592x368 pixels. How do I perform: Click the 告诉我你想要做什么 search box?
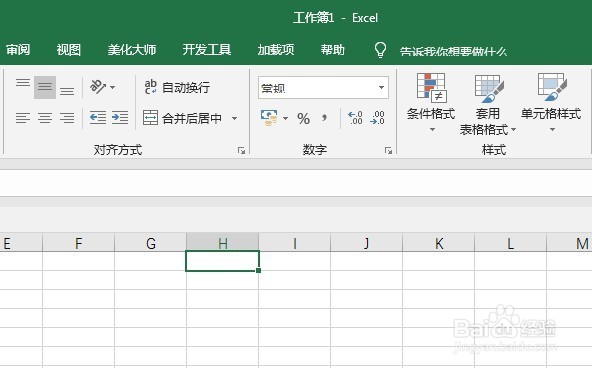click(x=453, y=51)
